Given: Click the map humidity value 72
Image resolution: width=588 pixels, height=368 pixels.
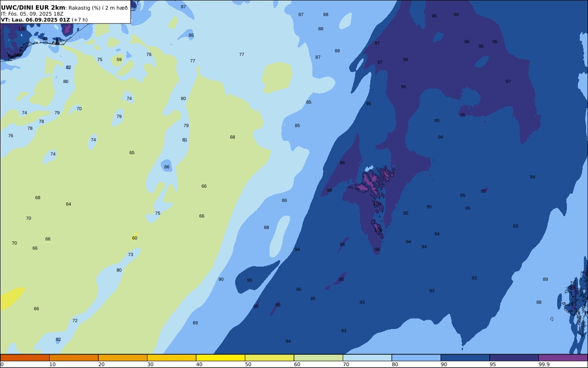Looking at the screenshot, I should 75,321.
